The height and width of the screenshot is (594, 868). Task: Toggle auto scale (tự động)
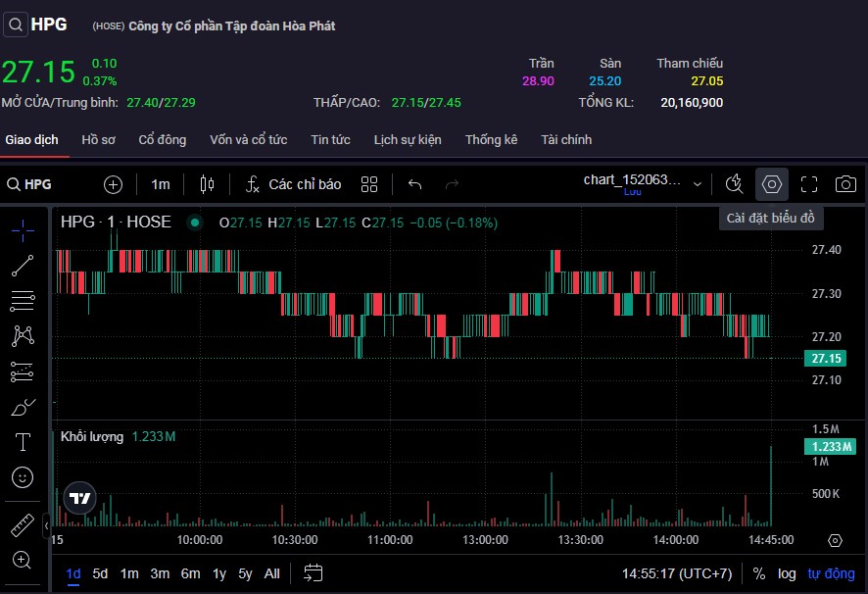[x=831, y=573]
